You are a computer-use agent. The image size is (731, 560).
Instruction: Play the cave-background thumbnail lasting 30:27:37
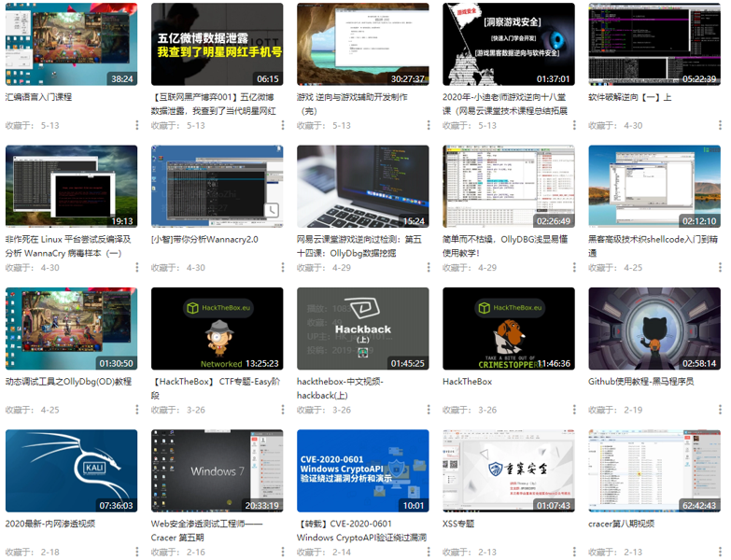click(363, 44)
